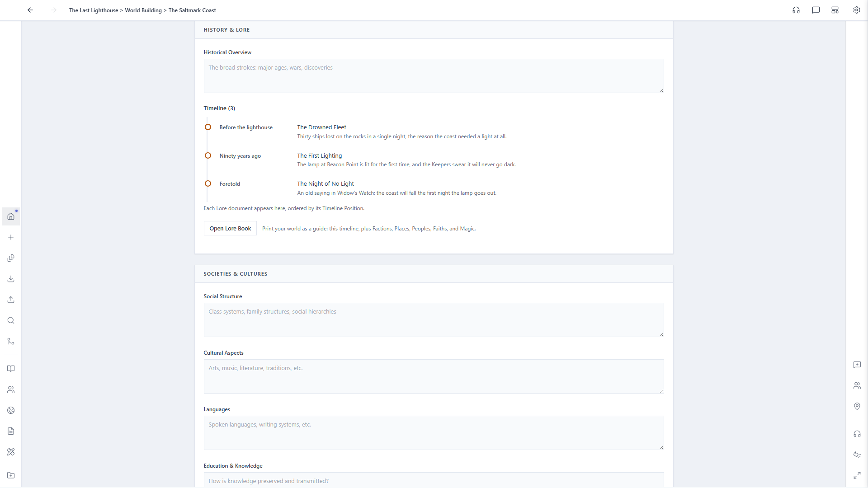Open World Building breadcrumb
868x488 pixels.
click(143, 10)
